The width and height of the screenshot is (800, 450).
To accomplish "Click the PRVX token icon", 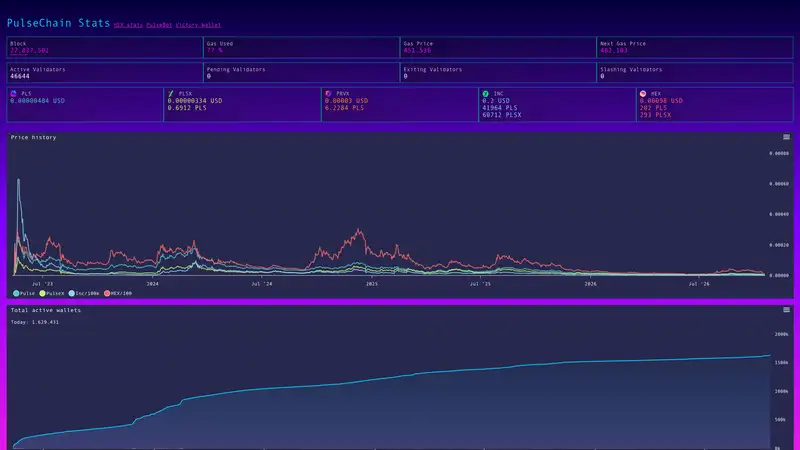I will [x=329, y=94].
